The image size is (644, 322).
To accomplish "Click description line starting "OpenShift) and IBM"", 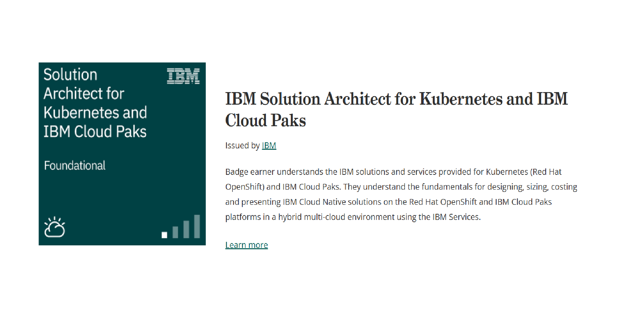I will (401, 187).
